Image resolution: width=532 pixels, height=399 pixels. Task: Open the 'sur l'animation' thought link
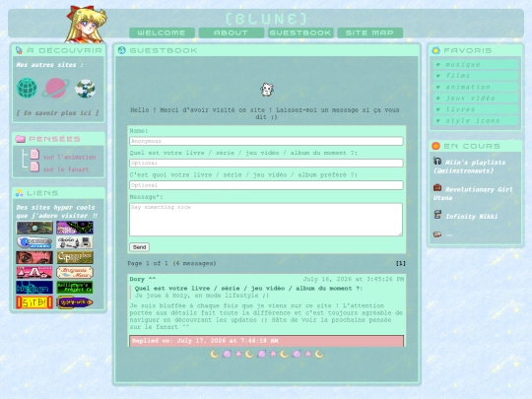70,157
